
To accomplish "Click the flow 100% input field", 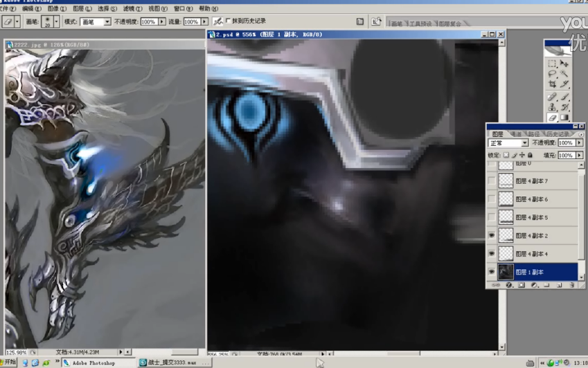I will click(192, 21).
